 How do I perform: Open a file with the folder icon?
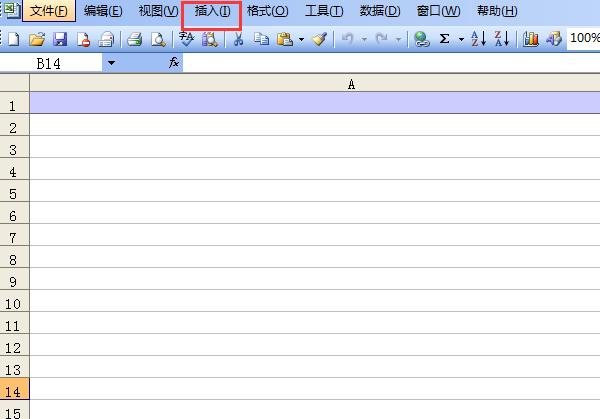tap(37, 39)
